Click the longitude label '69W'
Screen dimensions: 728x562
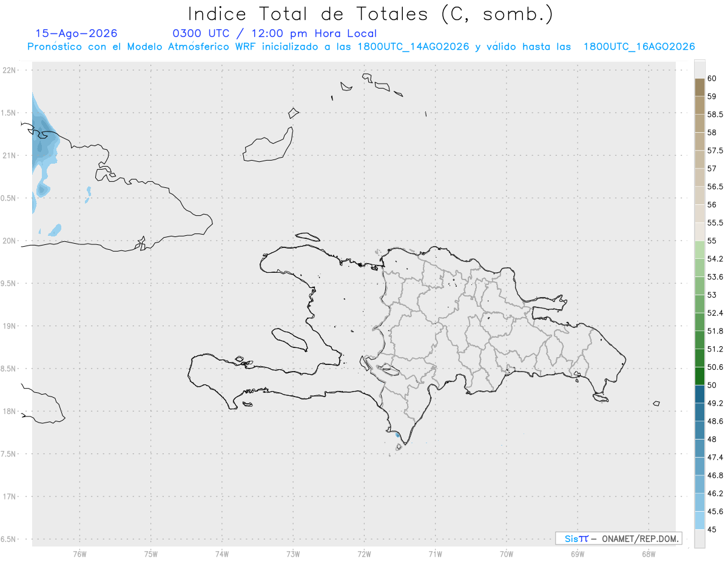click(x=578, y=554)
